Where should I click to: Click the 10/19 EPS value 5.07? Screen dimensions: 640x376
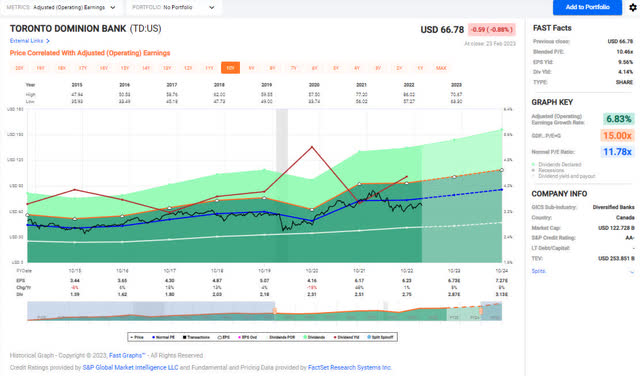point(264,281)
